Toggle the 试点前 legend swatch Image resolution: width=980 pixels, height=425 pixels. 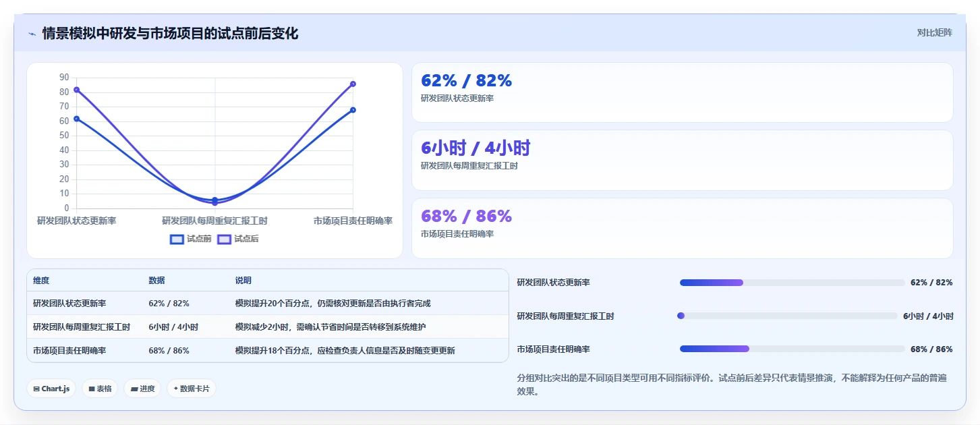tap(177, 239)
